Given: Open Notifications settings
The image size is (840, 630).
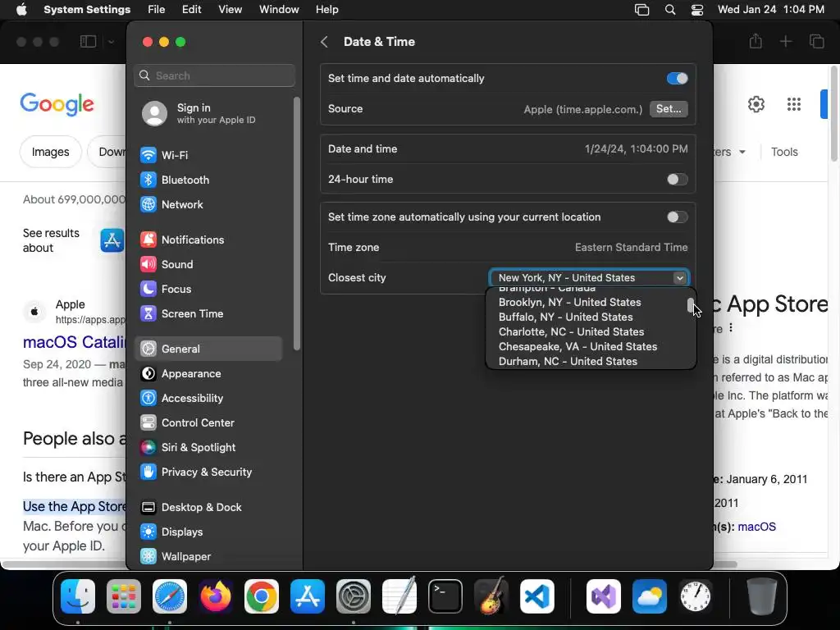Looking at the screenshot, I should 208,240.
